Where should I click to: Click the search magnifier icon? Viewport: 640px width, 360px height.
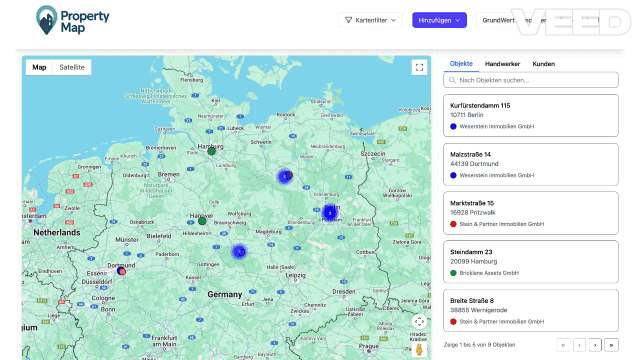[452, 80]
